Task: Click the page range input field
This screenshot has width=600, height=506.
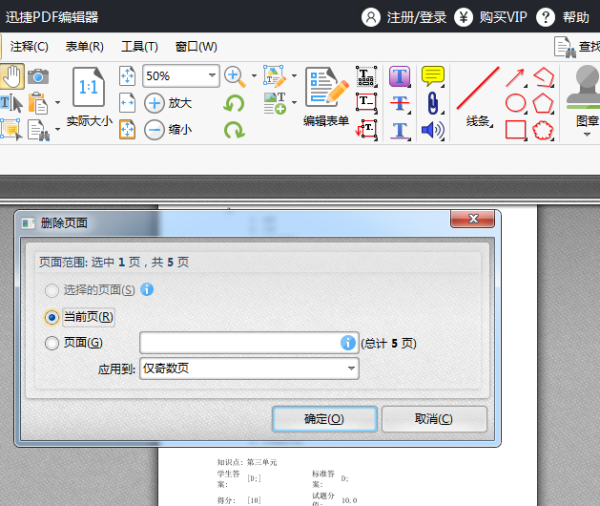Action: pyautogui.click(x=249, y=343)
